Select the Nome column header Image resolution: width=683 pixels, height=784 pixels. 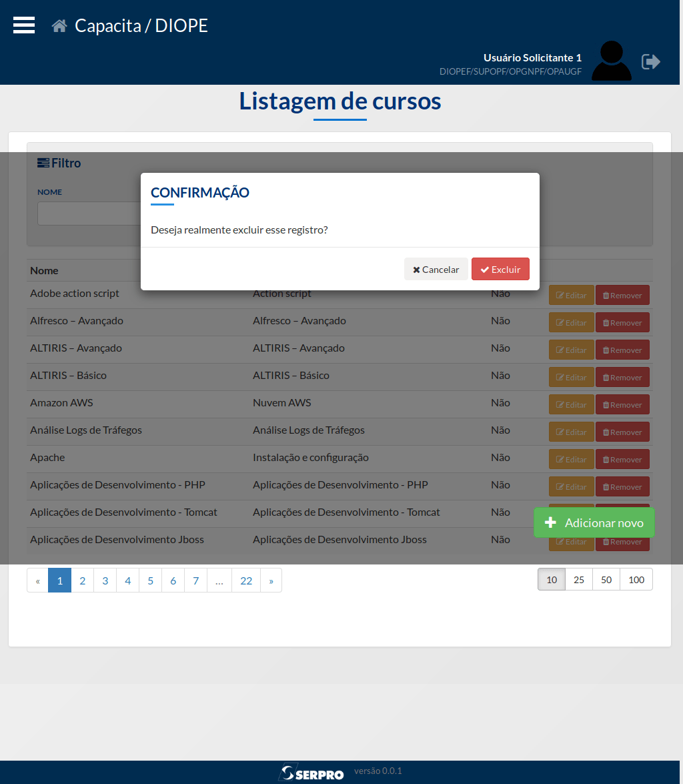point(43,270)
